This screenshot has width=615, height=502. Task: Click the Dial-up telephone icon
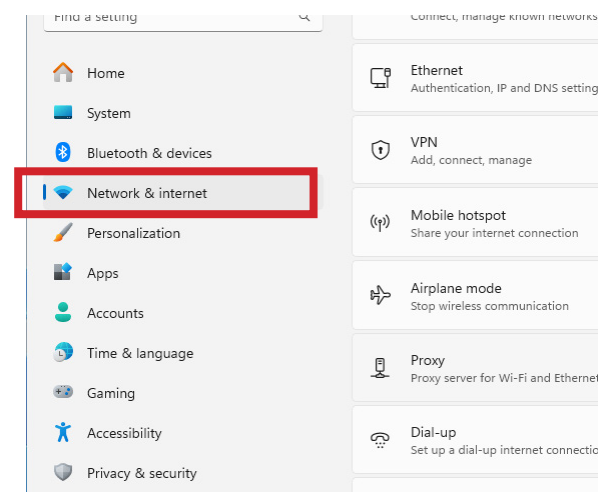[380, 440]
